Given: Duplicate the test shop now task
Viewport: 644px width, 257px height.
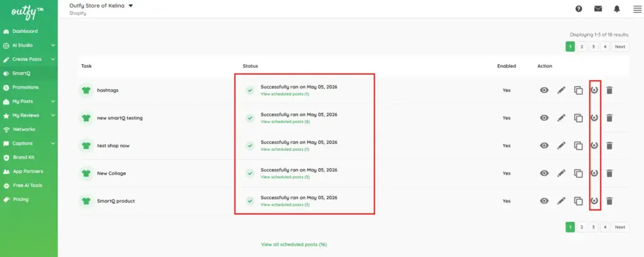Looking at the screenshot, I should coord(579,146).
